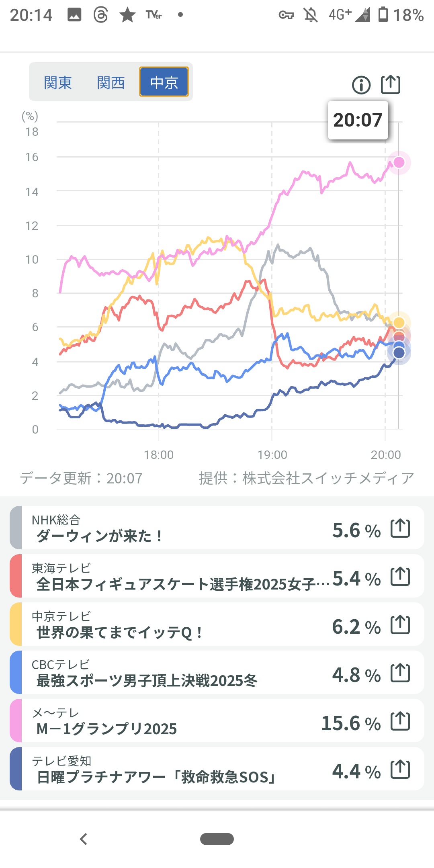Share the CBCテレビ 最強スポーツ rating
The height and width of the screenshot is (868, 434).
tap(400, 673)
